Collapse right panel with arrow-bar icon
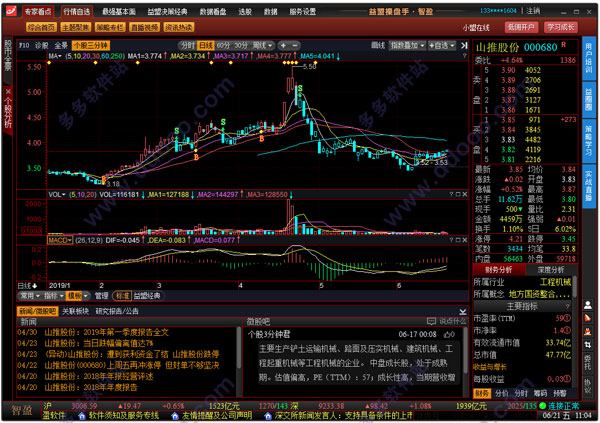Screen dimensions: 600x423 pyautogui.click(x=464, y=46)
